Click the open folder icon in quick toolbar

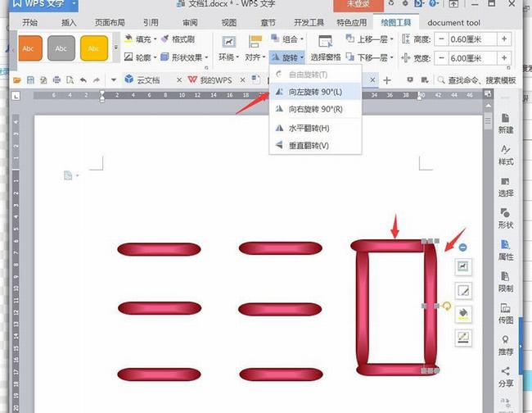pyautogui.click(x=17, y=80)
